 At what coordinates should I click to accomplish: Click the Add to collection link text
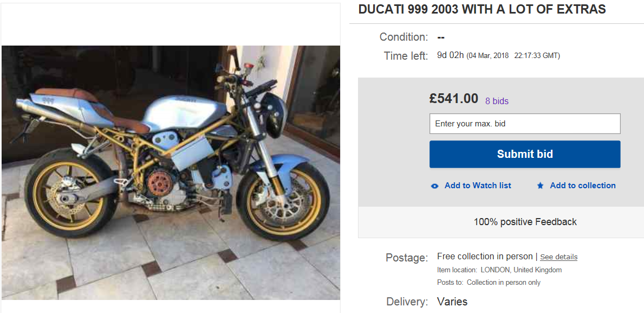pos(583,186)
